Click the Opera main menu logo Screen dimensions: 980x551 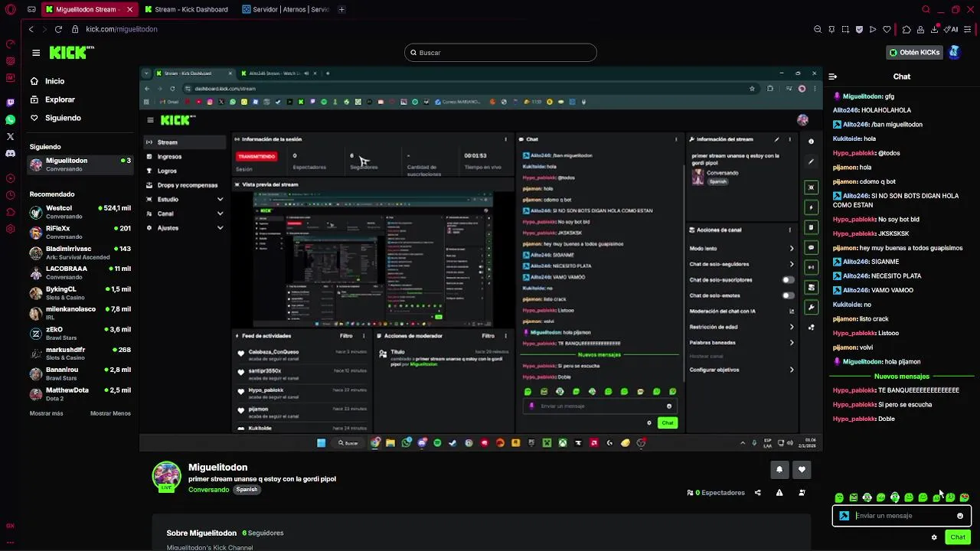[x=10, y=9]
